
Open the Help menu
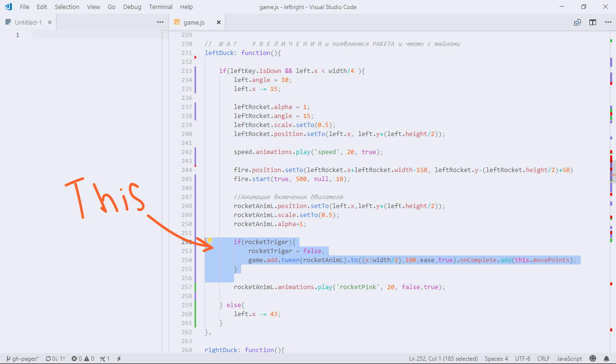pos(187,7)
